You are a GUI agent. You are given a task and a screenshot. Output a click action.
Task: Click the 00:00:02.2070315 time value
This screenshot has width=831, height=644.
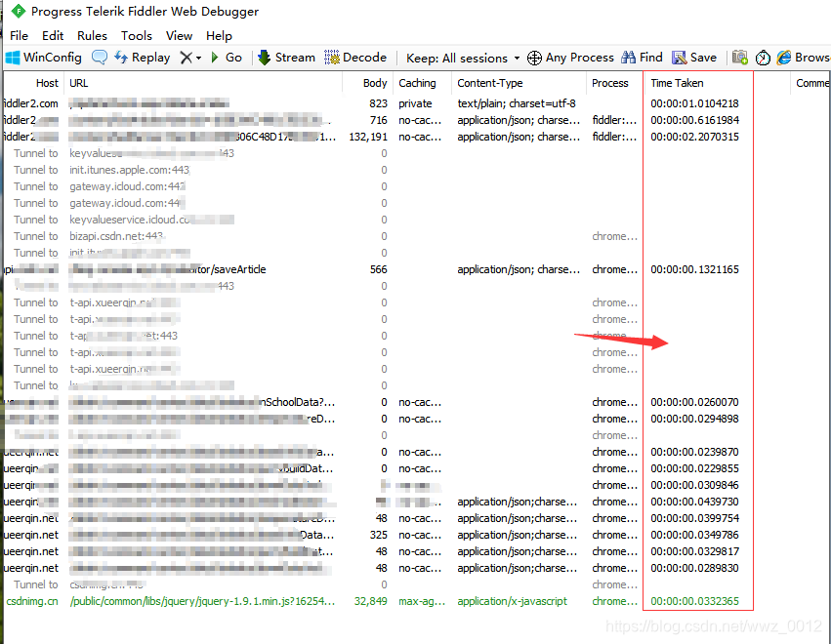click(694, 137)
